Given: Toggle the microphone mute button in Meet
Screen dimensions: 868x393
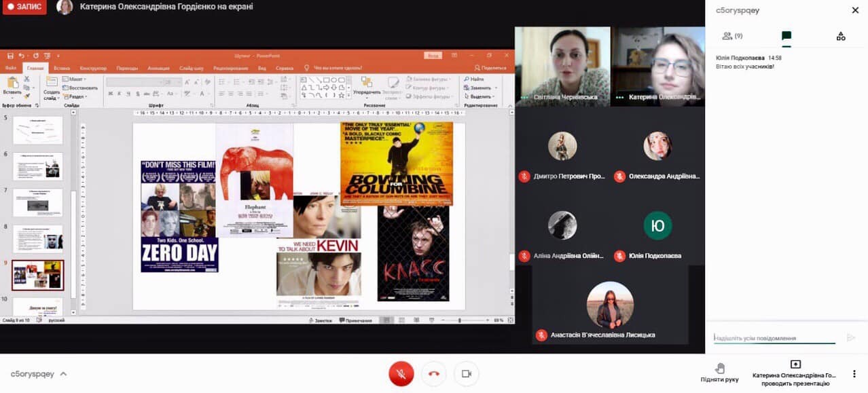Looking at the screenshot, I should click(401, 373).
